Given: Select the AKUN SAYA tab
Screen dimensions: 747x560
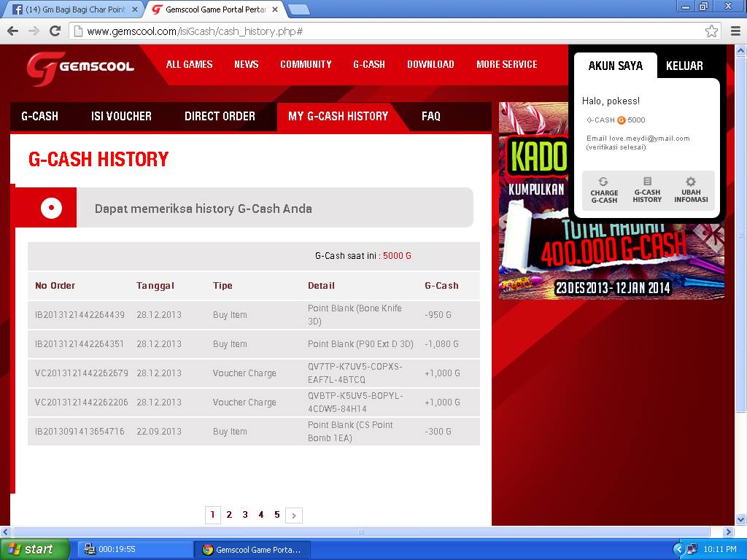Looking at the screenshot, I should coord(616,66).
